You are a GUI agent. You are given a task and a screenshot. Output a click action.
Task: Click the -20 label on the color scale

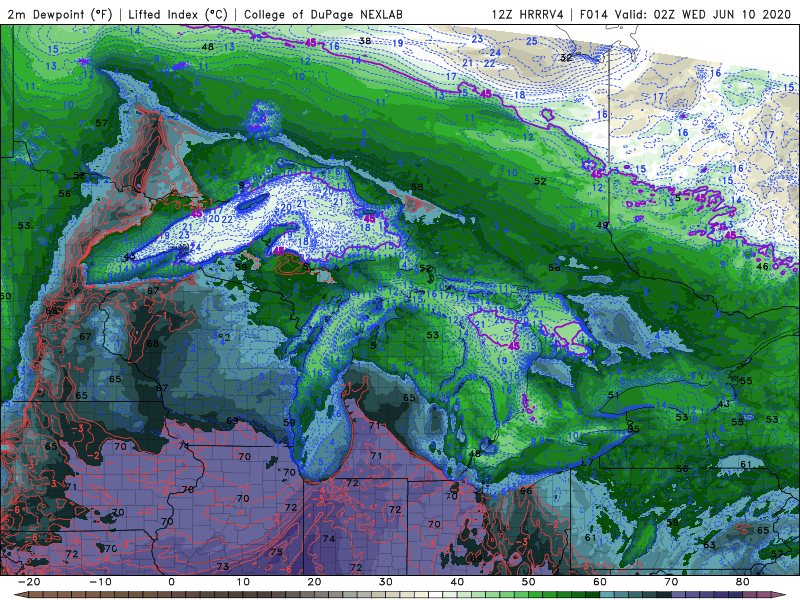coord(29,582)
